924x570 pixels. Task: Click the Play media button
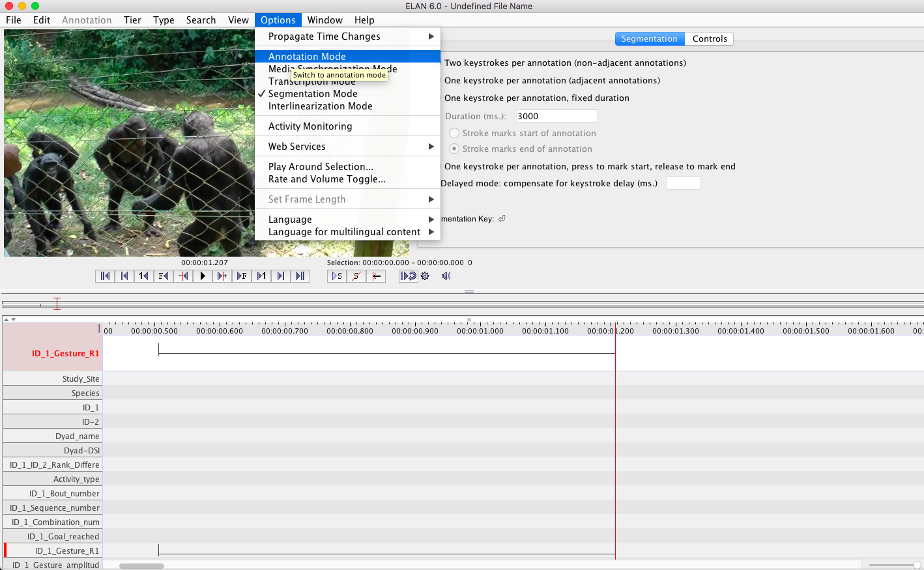(x=203, y=276)
